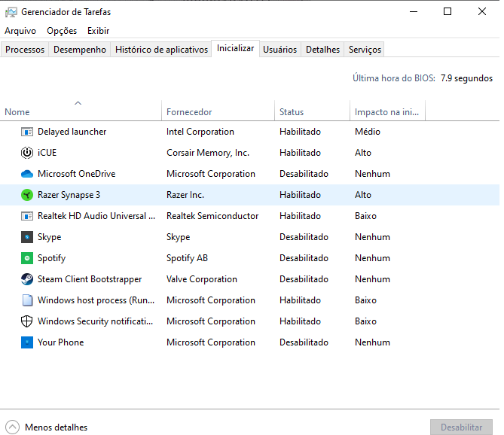The width and height of the screenshot is (504, 435).
Task: Sort by Impacto na inicialização column header
Action: [x=387, y=111]
